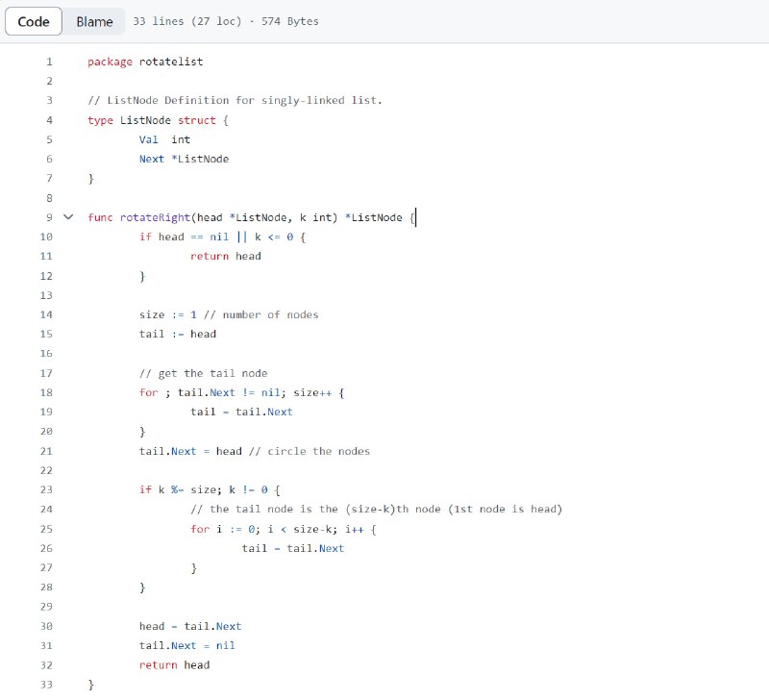Click "return head" on line 11
This screenshot has height=700, width=769.
pos(226,256)
